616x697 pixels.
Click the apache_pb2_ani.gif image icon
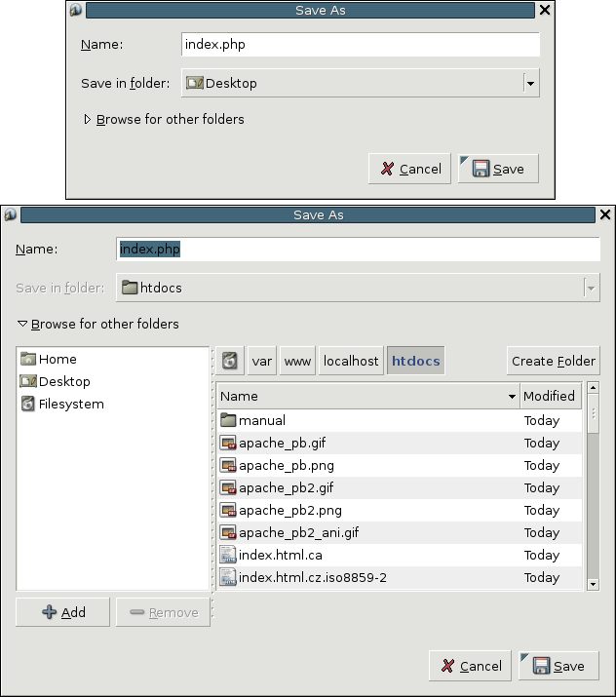[x=228, y=532]
